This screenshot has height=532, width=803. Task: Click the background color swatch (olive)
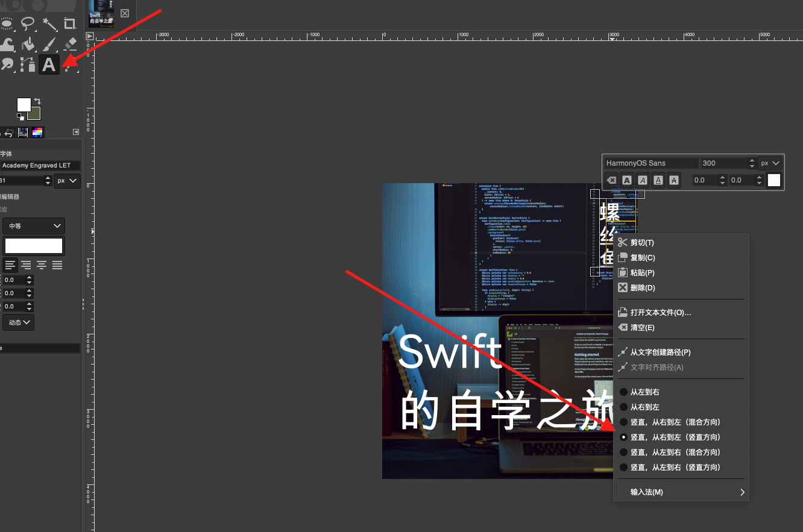[x=35, y=114]
